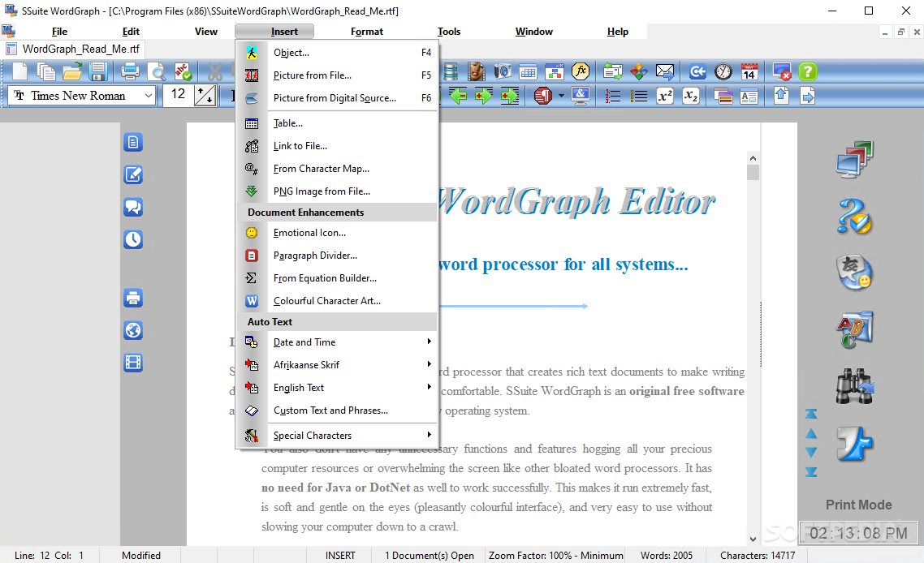Click the open folder icon
924x563 pixels.
point(72,71)
